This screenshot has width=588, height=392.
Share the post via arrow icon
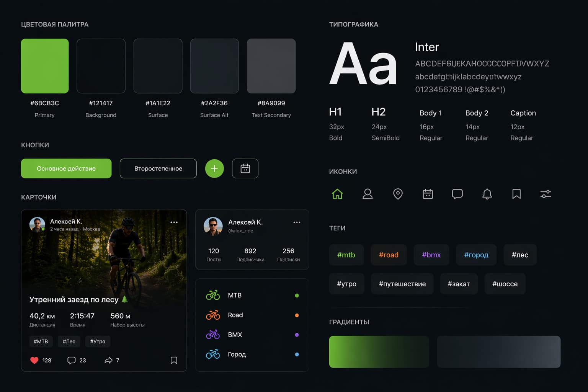[109, 360]
